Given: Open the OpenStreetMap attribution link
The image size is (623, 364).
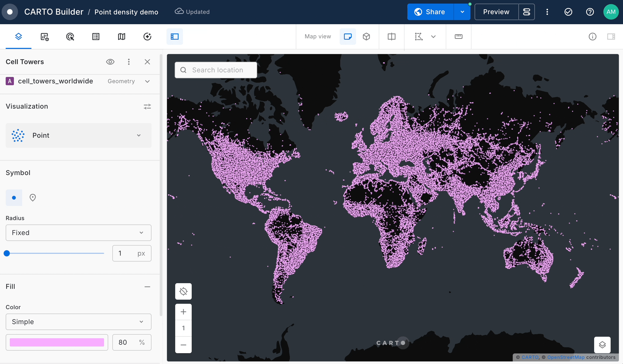Looking at the screenshot, I should (x=566, y=357).
